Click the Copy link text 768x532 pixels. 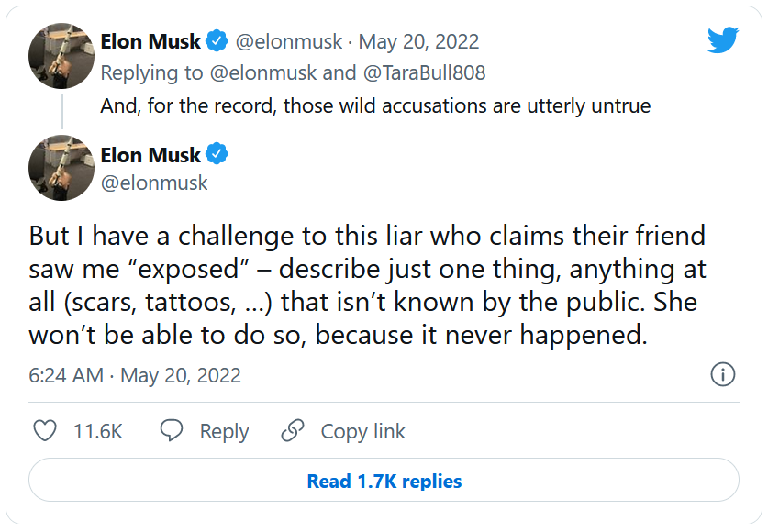tap(362, 431)
